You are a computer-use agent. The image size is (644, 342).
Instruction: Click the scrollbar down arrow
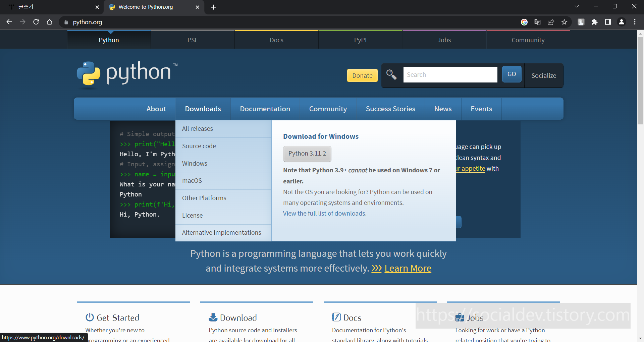[640, 338]
